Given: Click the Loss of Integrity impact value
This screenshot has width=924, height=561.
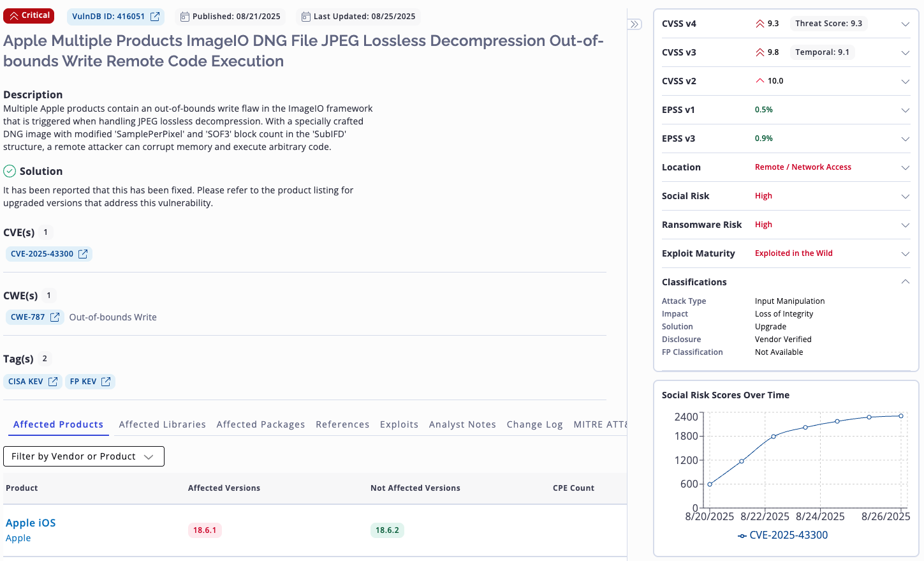Looking at the screenshot, I should pos(784,314).
